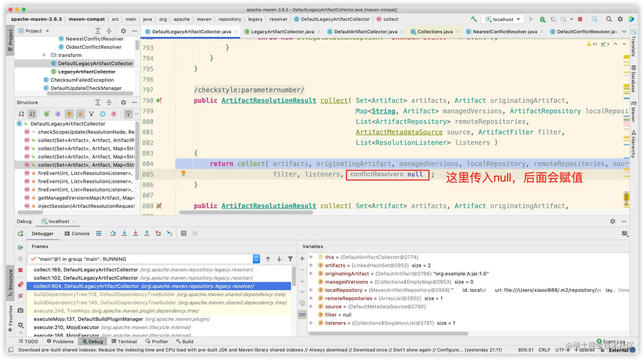Expand the transform folder in Project tree

(x=44, y=55)
